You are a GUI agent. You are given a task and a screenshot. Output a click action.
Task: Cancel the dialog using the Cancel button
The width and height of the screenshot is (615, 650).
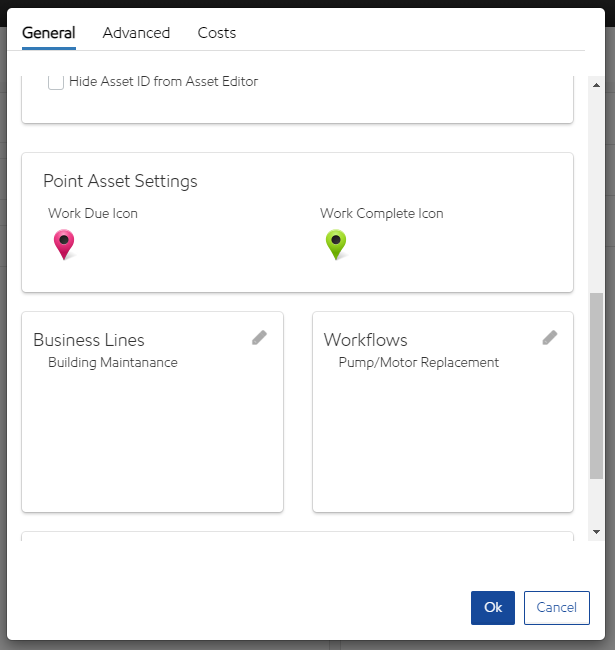556,607
